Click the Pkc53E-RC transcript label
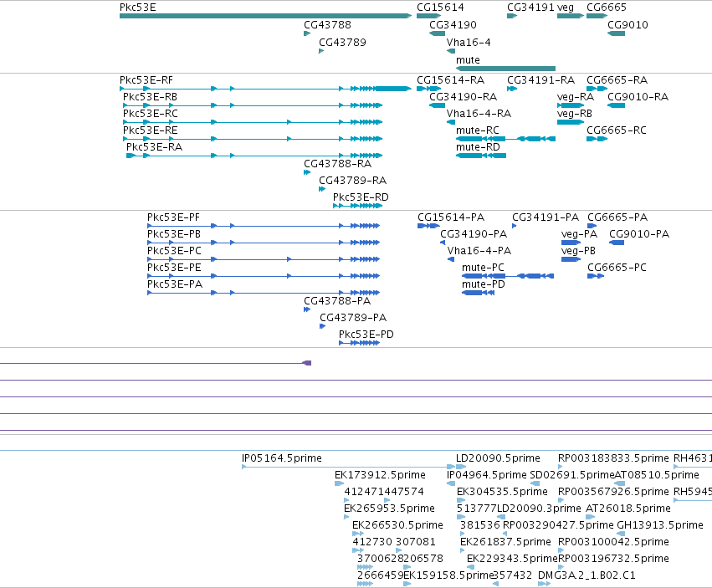 (151, 114)
